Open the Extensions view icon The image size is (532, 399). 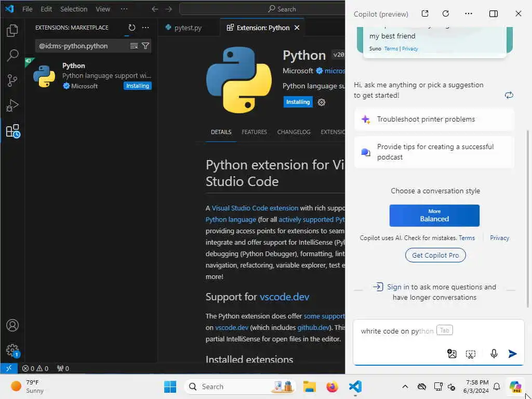(x=13, y=131)
